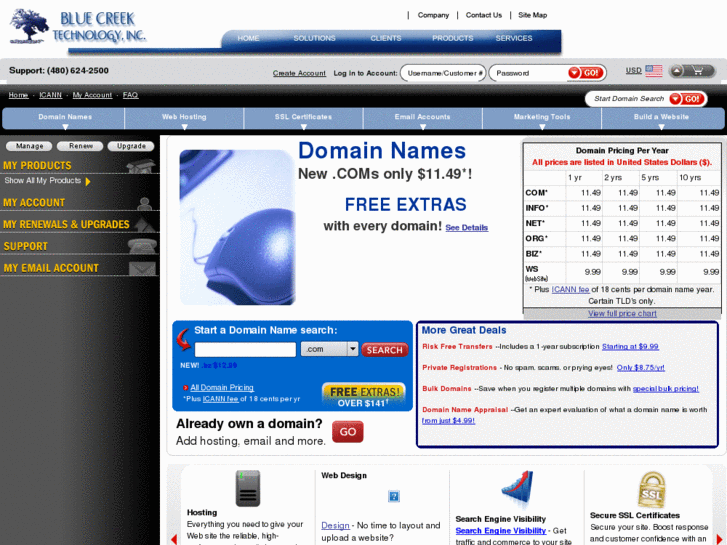Focus the Start Domain Search field

tap(628, 99)
